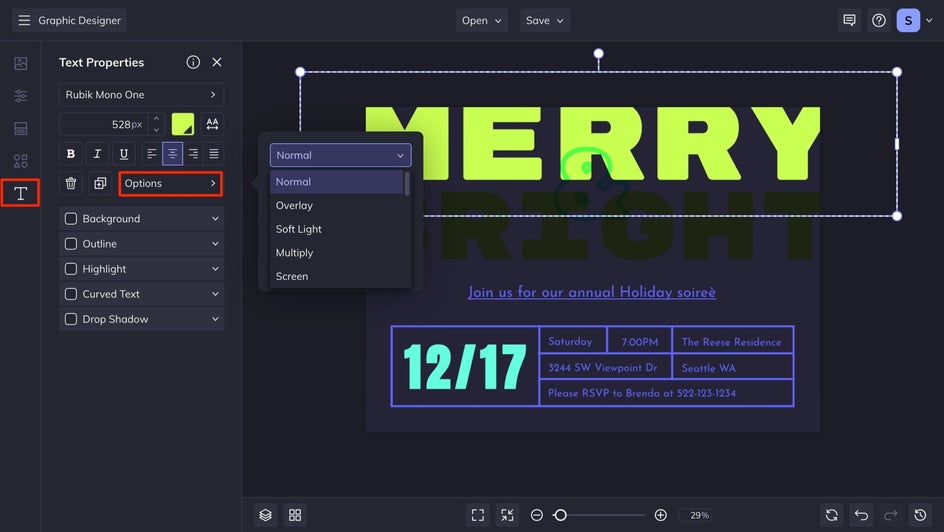Duplicate the text layer
This screenshot has width=944, height=532.
100,183
